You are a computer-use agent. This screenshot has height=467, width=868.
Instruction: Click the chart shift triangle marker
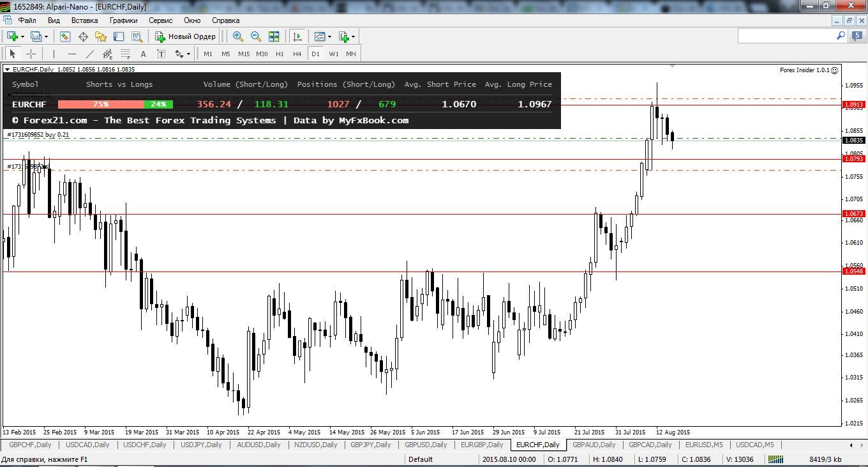click(672, 66)
